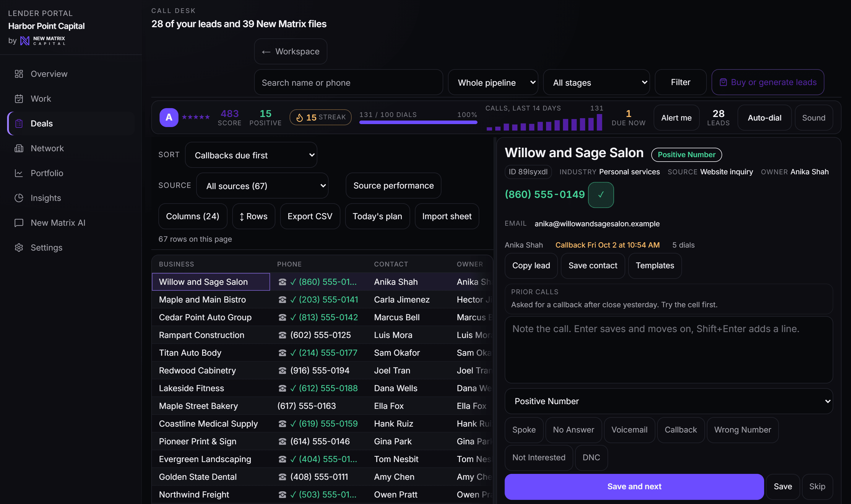Select the Spoke outcome chip
851x504 pixels.
pyautogui.click(x=524, y=430)
